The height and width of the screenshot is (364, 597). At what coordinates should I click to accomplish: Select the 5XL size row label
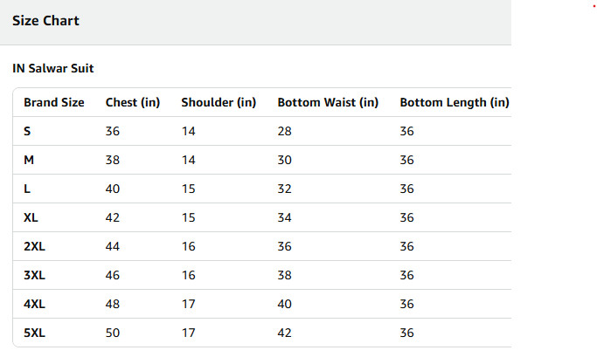(34, 333)
